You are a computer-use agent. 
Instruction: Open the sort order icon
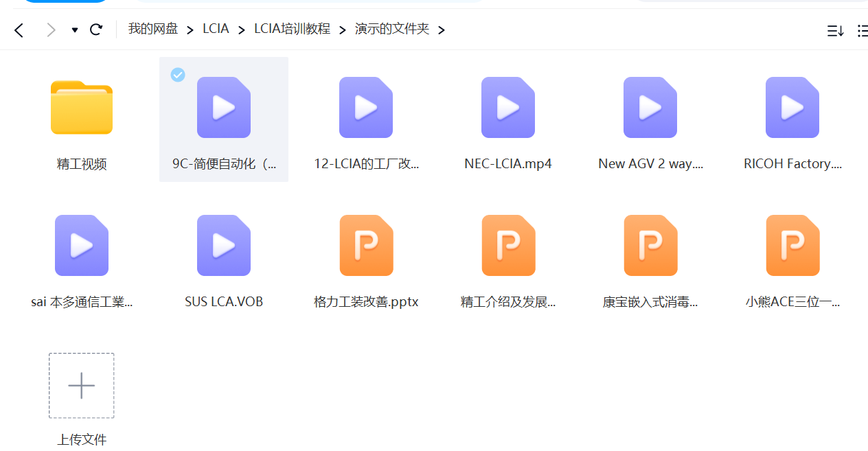point(834,31)
